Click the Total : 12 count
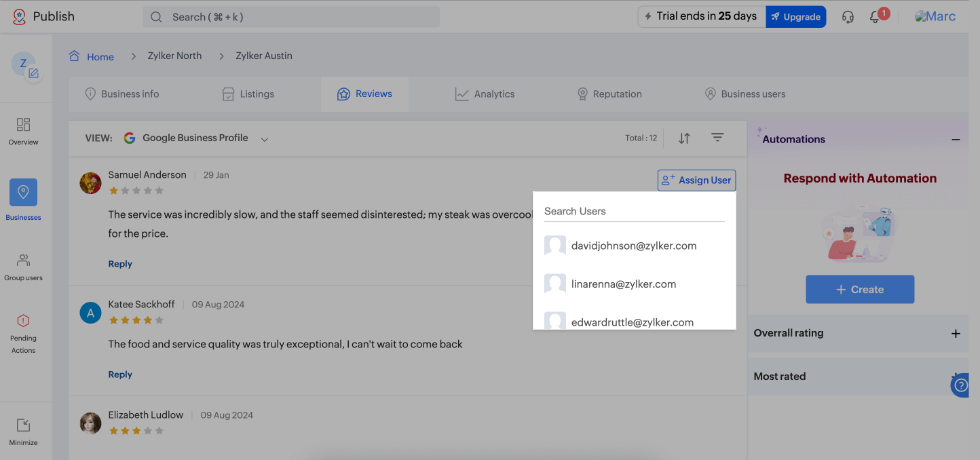The width and height of the screenshot is (980, 460). point(641,138)
